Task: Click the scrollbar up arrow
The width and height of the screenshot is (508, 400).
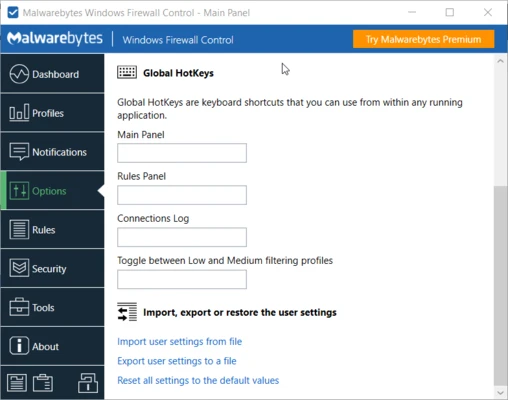Action: point(500,61)
